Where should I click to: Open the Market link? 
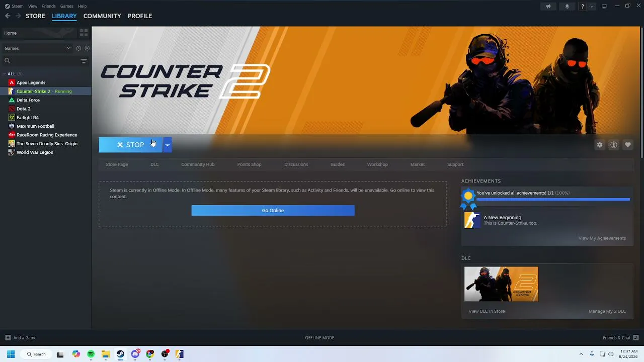click(418, 164)
